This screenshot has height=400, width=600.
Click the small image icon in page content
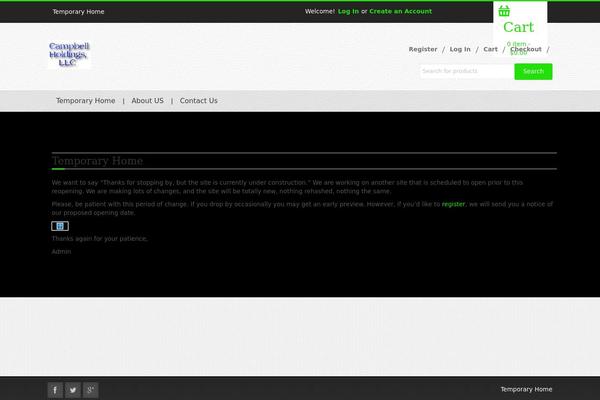(x=60, y=226)
